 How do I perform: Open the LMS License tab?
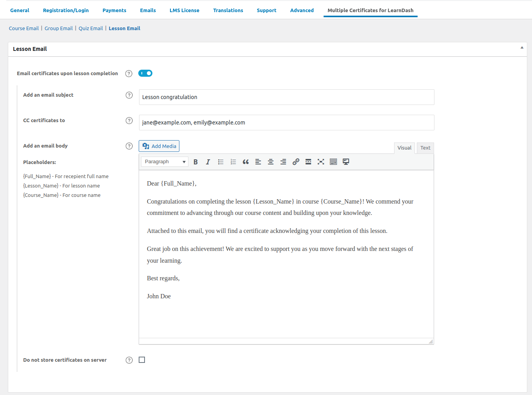click(x=184, y=10)
